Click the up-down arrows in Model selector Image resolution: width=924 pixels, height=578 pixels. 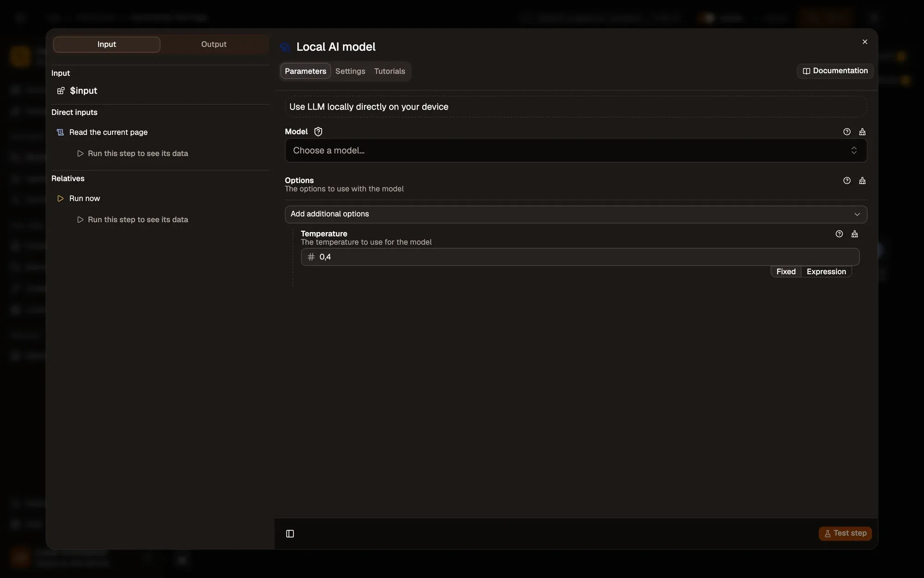tap(854, 150)
